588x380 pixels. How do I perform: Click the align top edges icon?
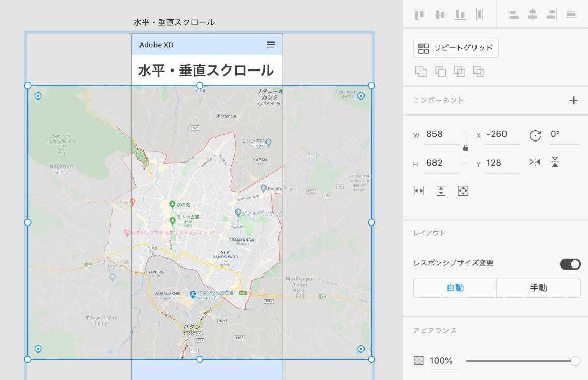tap(418, 15)
